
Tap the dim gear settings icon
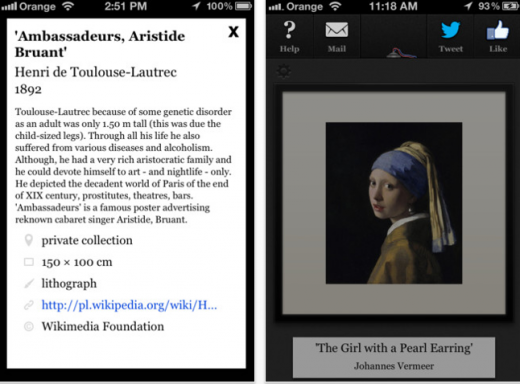[283, 71]
